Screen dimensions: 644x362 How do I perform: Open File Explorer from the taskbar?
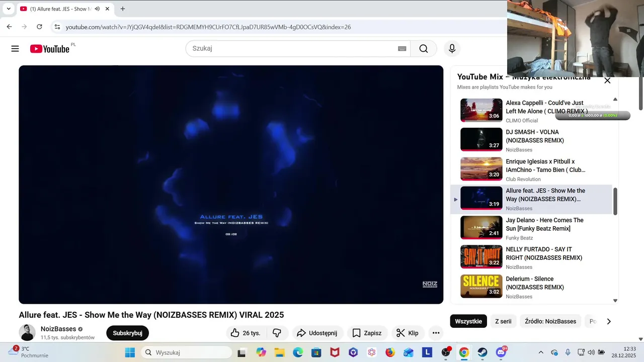279,352
